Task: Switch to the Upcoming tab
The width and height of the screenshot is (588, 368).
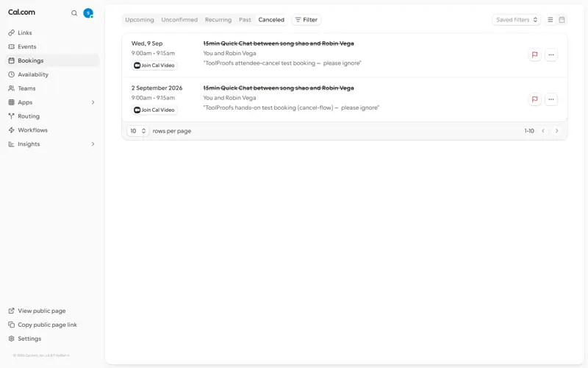Action: point(140,20)
